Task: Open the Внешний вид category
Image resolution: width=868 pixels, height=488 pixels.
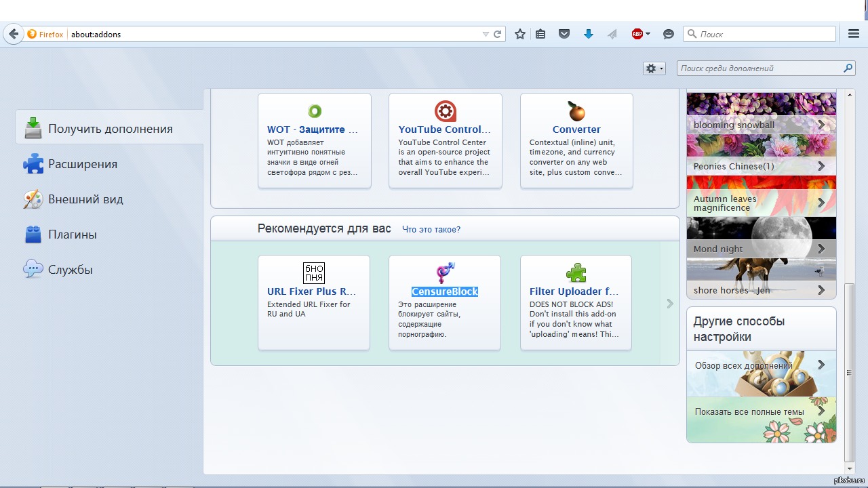Action: [x=109, y=199]
